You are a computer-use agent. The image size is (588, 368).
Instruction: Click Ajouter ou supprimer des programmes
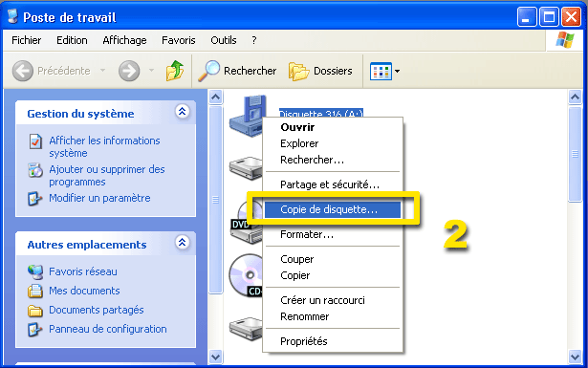pyautogui.click(x=107, y=175)
